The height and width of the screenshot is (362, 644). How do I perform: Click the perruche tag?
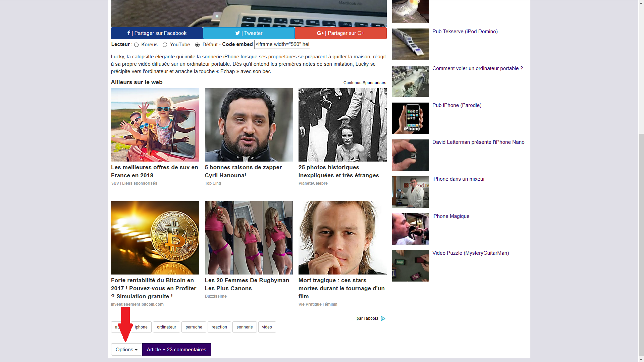pos(194,327)
